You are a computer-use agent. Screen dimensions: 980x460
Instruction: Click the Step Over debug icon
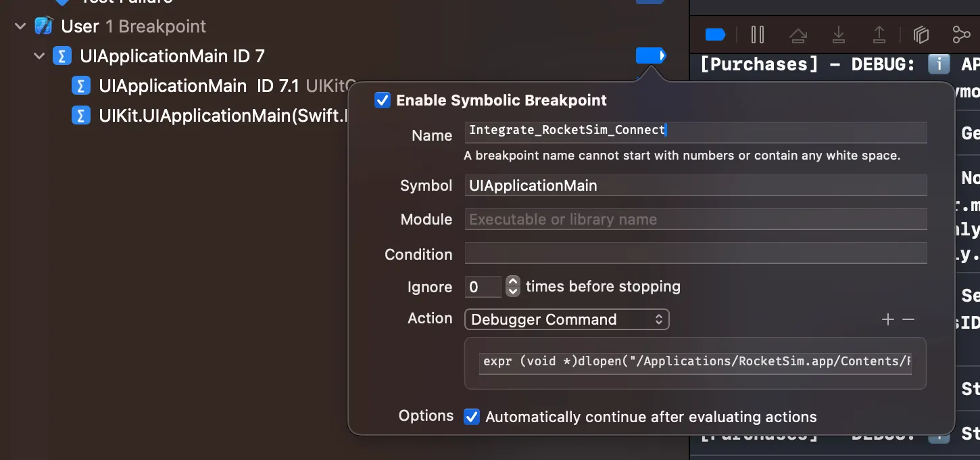[x=798, y=34]
